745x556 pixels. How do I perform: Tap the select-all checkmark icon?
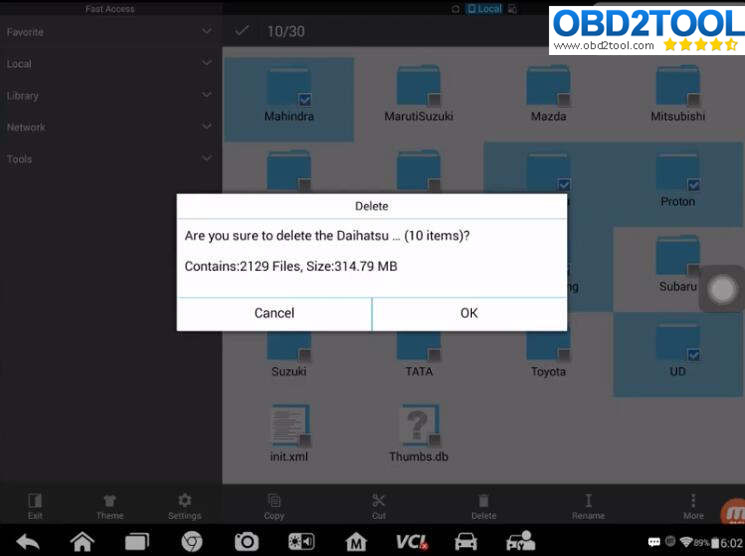click(x=242, y=31)
